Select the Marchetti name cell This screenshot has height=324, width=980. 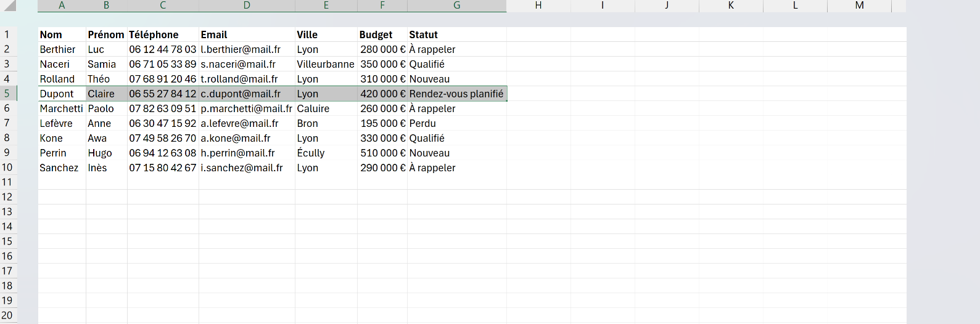click(62, 108)
